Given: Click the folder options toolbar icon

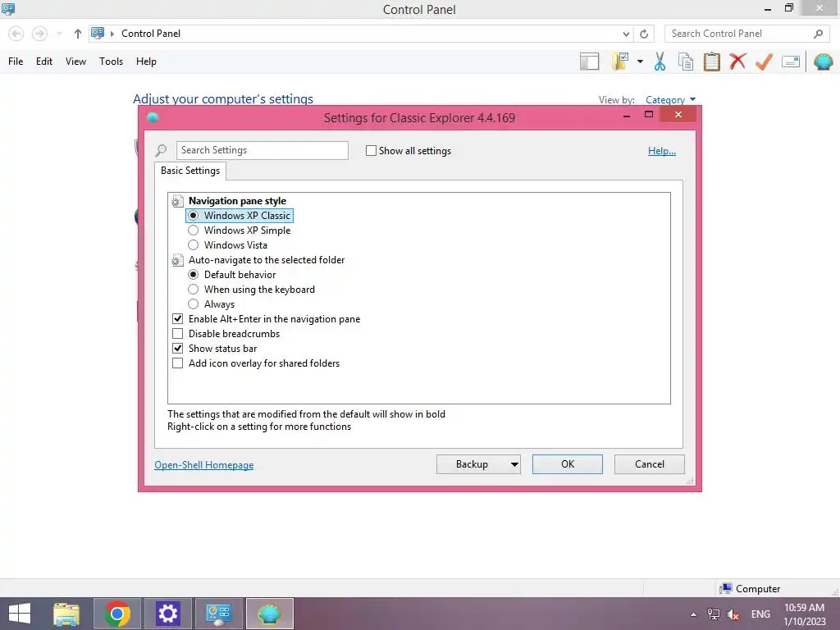Looking at the screenshot, I should click(x=621, y=62).
